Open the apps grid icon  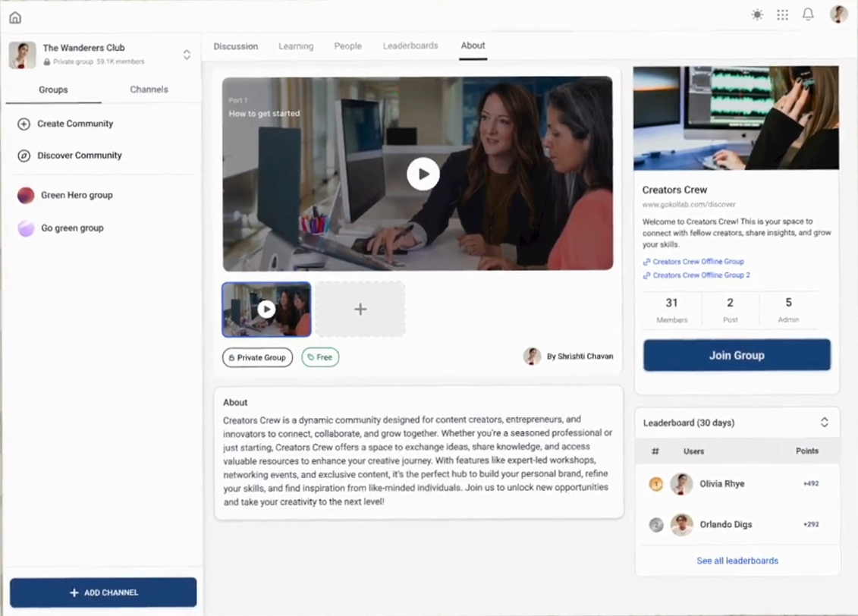pyautogui.click(x=782, y=14)
